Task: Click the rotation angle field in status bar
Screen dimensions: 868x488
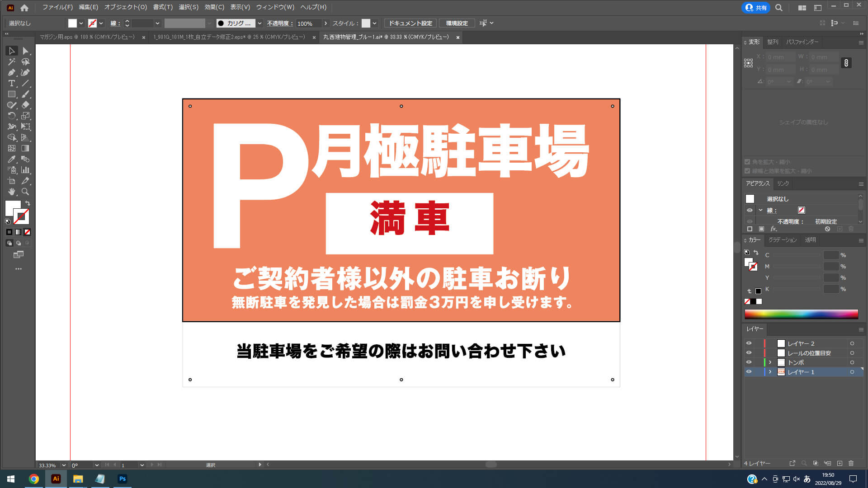Action: tap(81, 465)
